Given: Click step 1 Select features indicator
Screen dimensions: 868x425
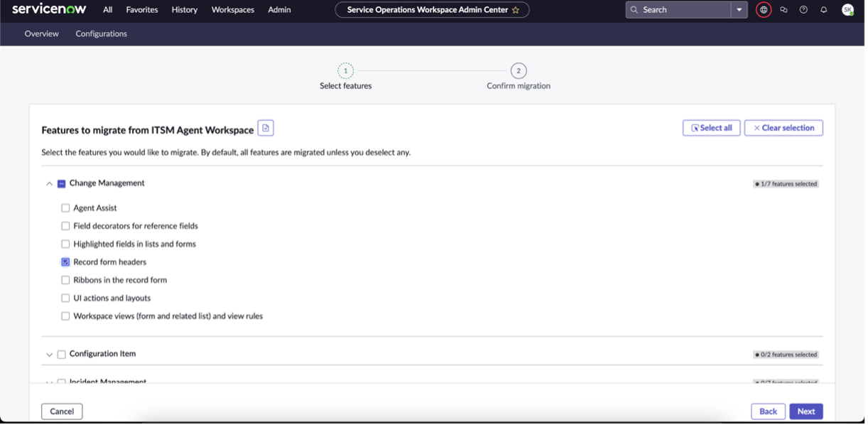Looking at the screenshot, I should coord(346,71).
